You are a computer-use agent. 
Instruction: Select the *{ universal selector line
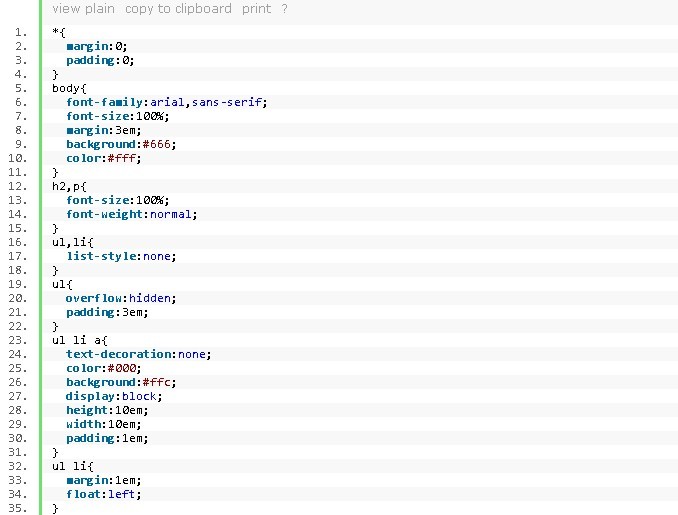tap(59, 32)
